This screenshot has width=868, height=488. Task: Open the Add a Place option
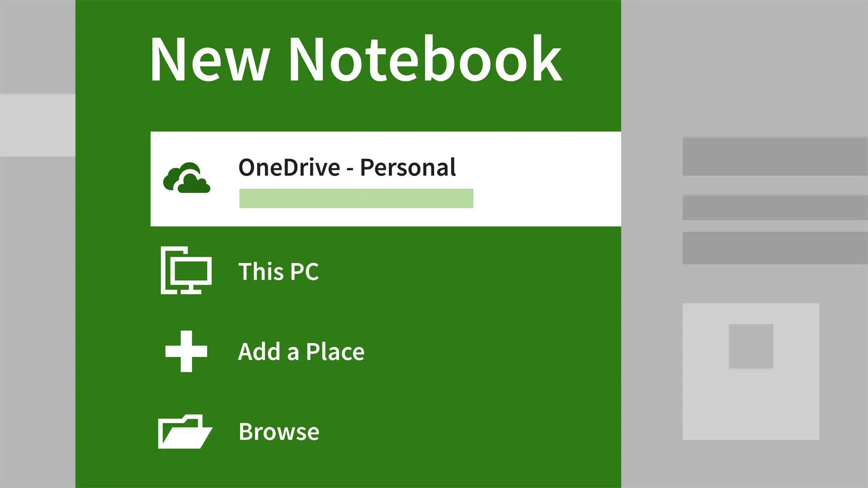(301, 352)
